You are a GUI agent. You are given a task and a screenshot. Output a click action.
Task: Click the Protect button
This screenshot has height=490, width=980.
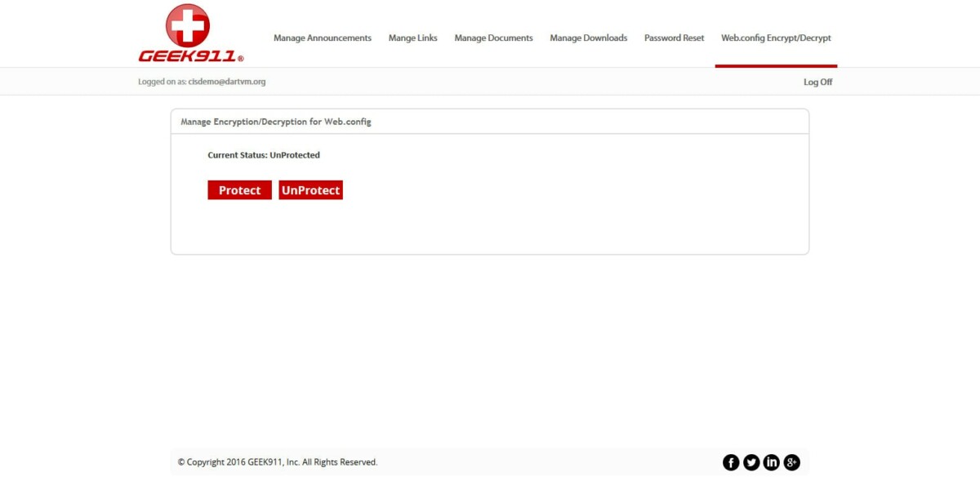[238, 189]
